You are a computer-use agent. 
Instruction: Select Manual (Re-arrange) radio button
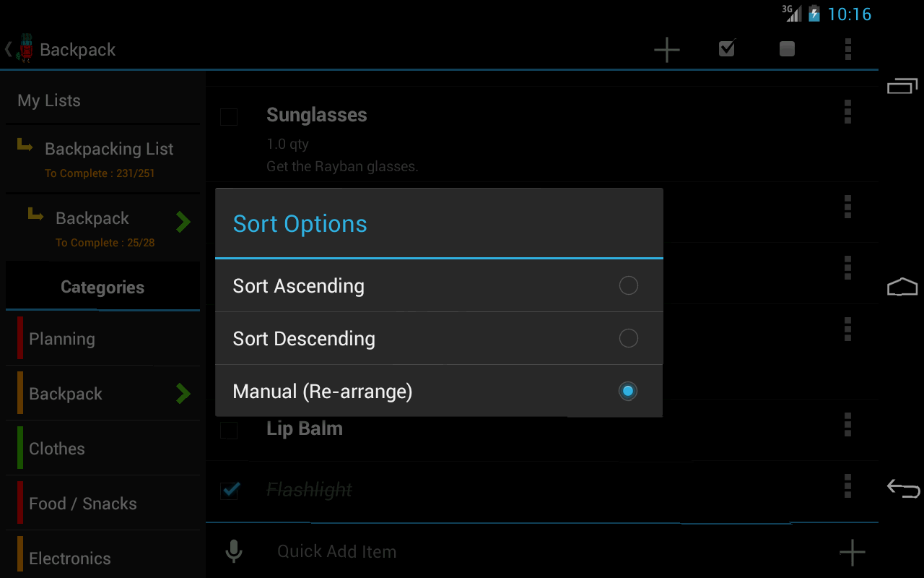click(x=628, y=391)
